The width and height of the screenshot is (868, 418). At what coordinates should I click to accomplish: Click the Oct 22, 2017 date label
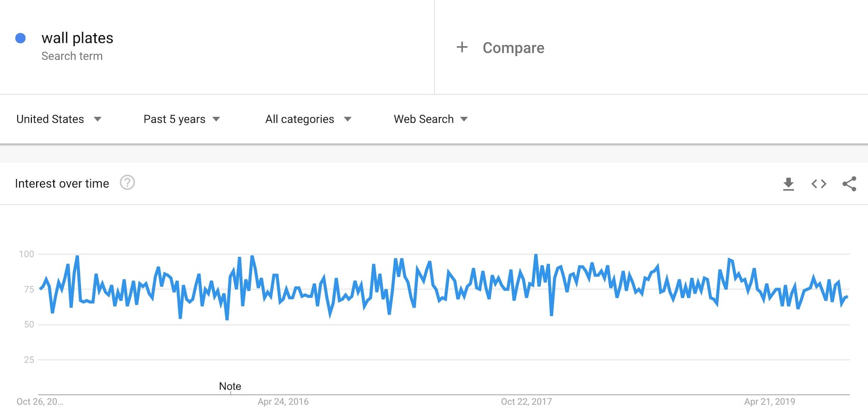point(526,401)
